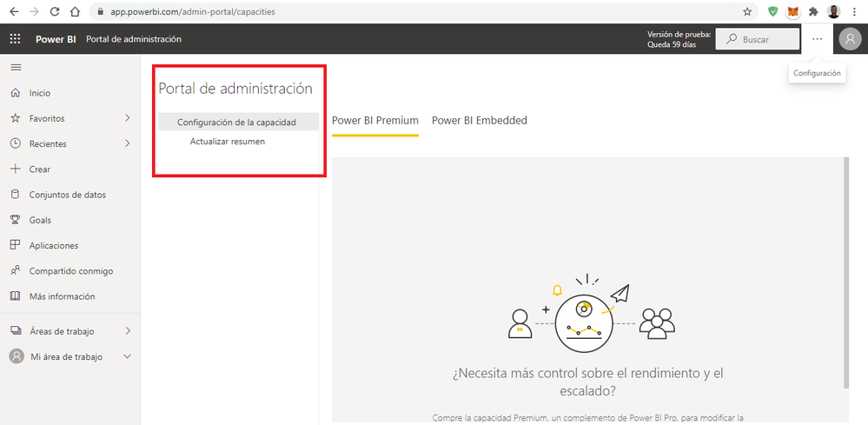
Task: Click the Goals trophy icon
Action: tap(16, 220)
